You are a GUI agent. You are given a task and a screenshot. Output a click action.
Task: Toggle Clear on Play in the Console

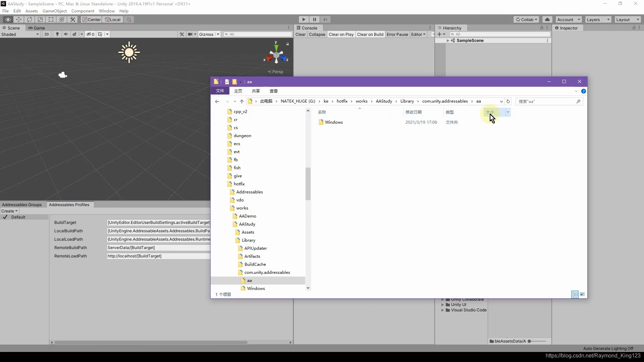341,34
